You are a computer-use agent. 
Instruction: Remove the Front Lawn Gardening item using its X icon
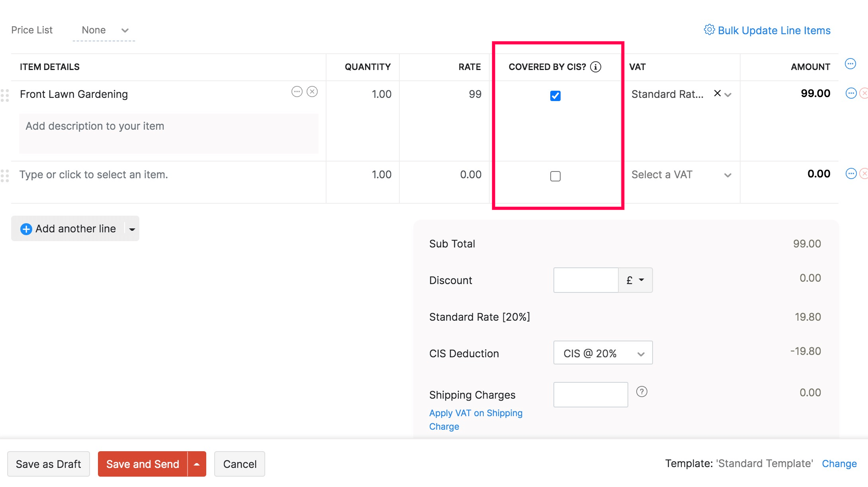313,91
